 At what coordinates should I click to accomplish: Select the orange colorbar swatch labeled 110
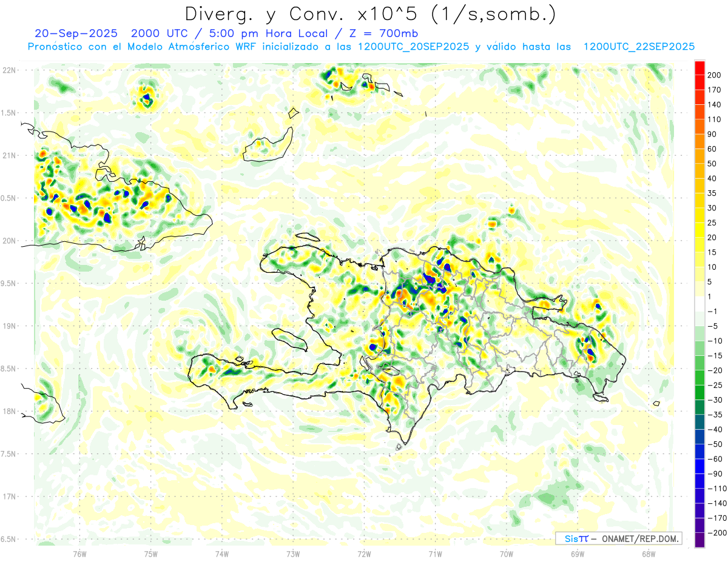tap(699, 112)
